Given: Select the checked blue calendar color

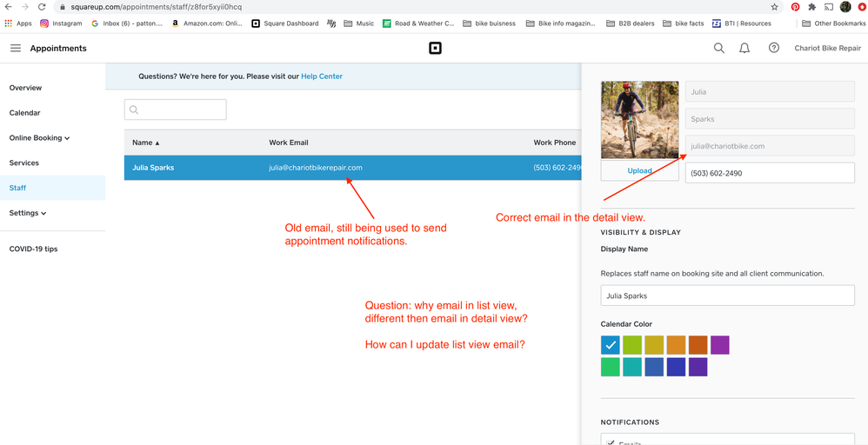Looking at the screenshot, I should (x=610, y=345).
